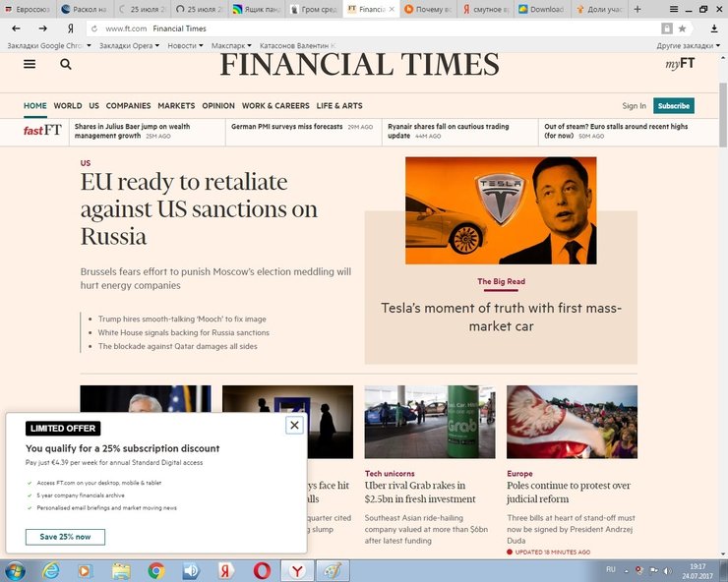Expand the Другие закладки folder
Image resolution: width=728 pixels, height=582 pixels.
point(686,46)
